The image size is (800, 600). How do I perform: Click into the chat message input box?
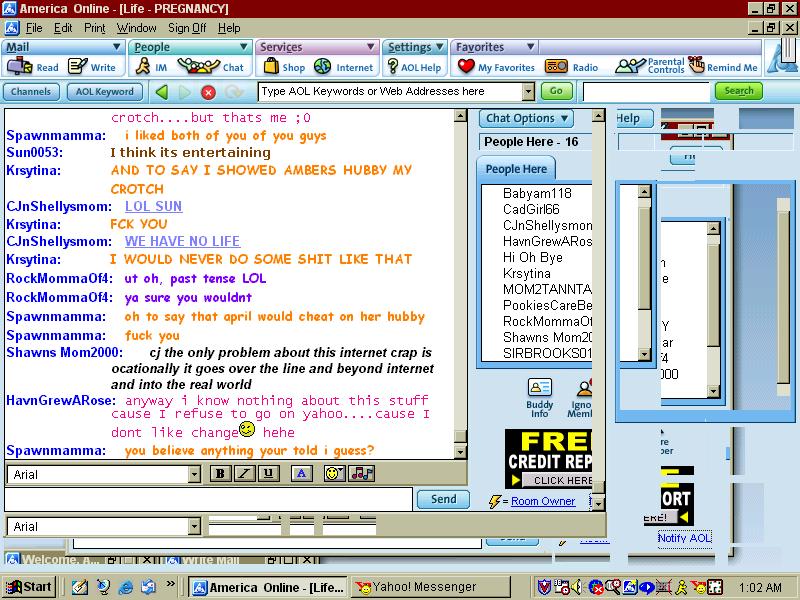(208, 499)
